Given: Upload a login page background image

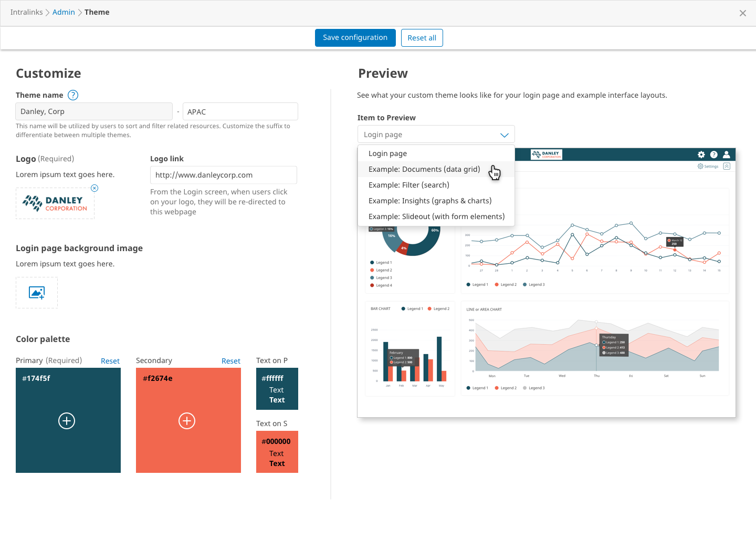Looking at the screenshot, I should pos(37,293).
